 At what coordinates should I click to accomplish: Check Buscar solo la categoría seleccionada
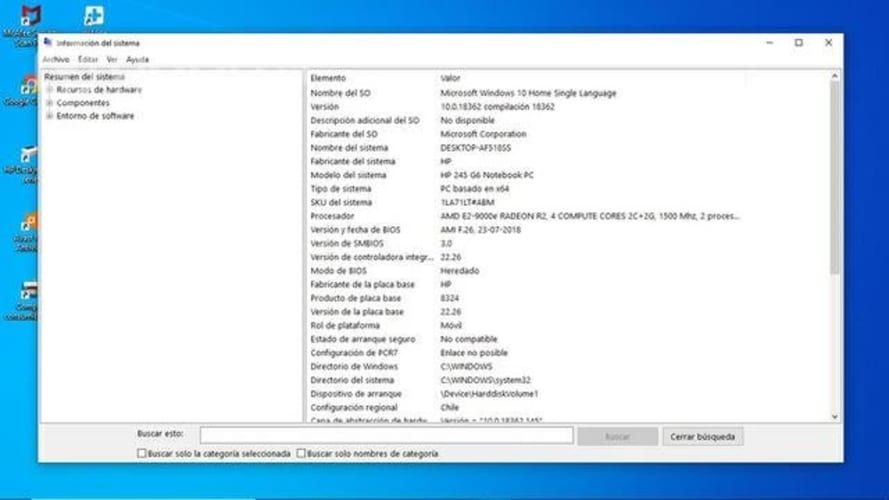click(142, 453)
